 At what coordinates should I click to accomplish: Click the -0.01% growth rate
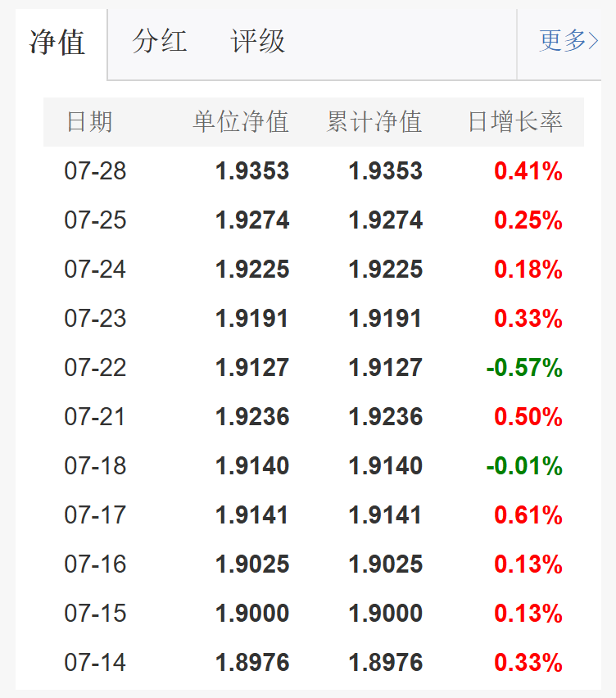coord(524,465)
